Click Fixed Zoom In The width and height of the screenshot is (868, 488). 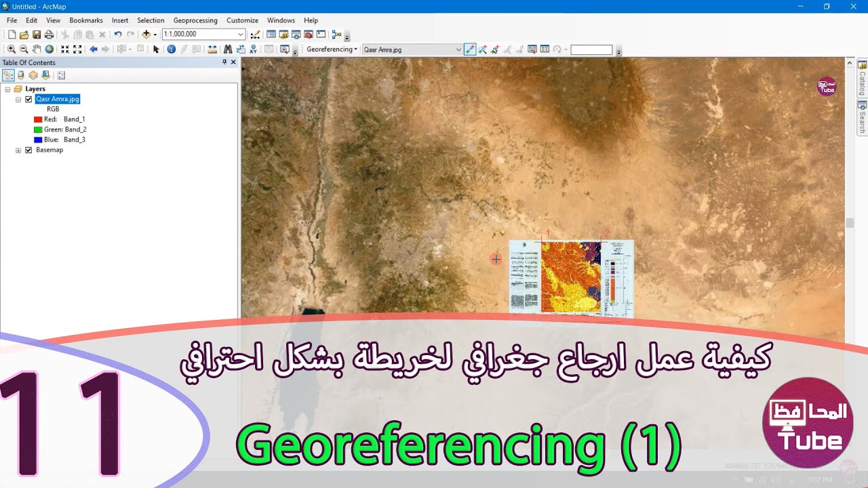pos(65,49)
